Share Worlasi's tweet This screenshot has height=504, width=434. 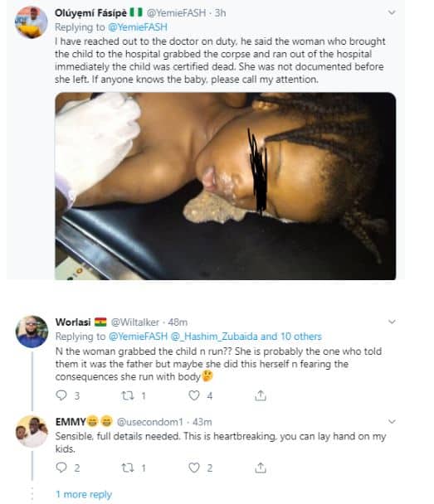coord(261,395)
